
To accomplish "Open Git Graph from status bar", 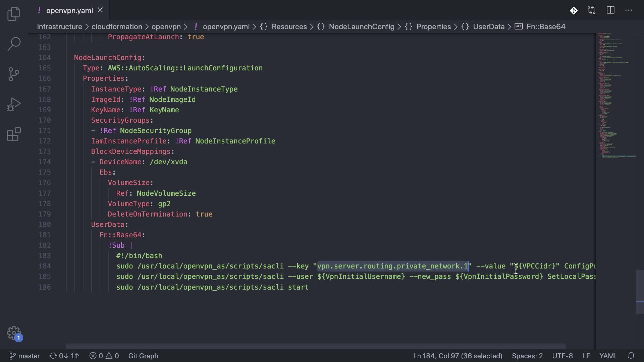I will tap(143, 356).
